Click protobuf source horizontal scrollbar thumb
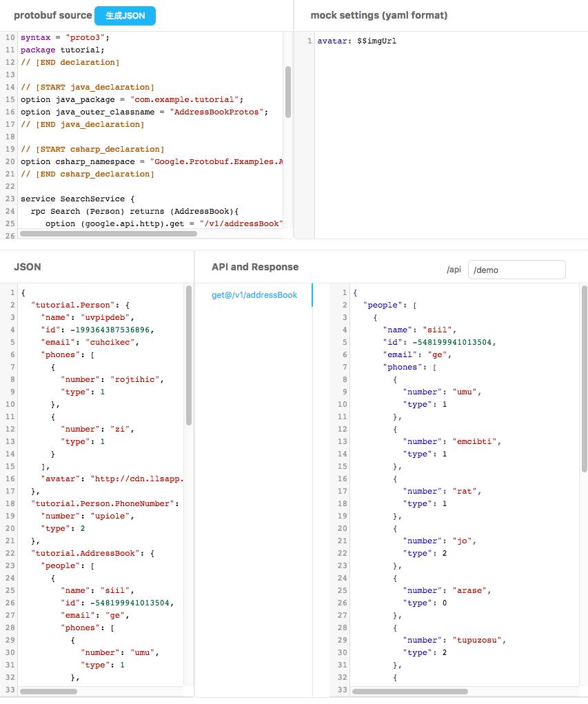 coord(109,234)
